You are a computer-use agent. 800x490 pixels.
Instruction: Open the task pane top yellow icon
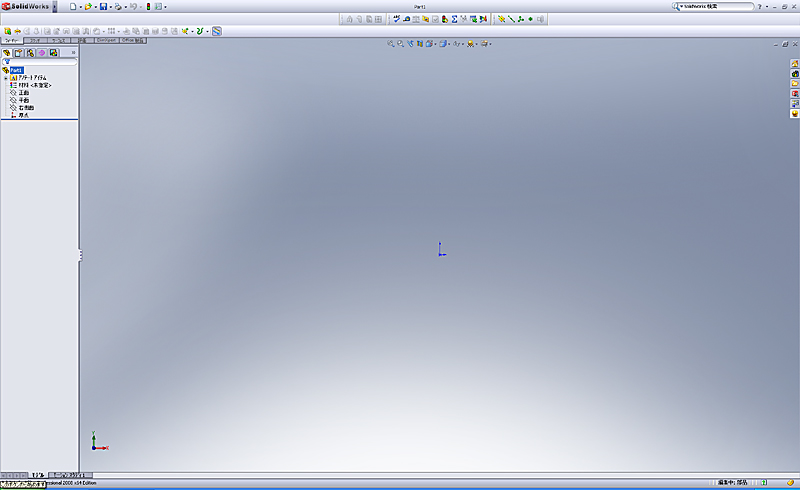point(794,64)
